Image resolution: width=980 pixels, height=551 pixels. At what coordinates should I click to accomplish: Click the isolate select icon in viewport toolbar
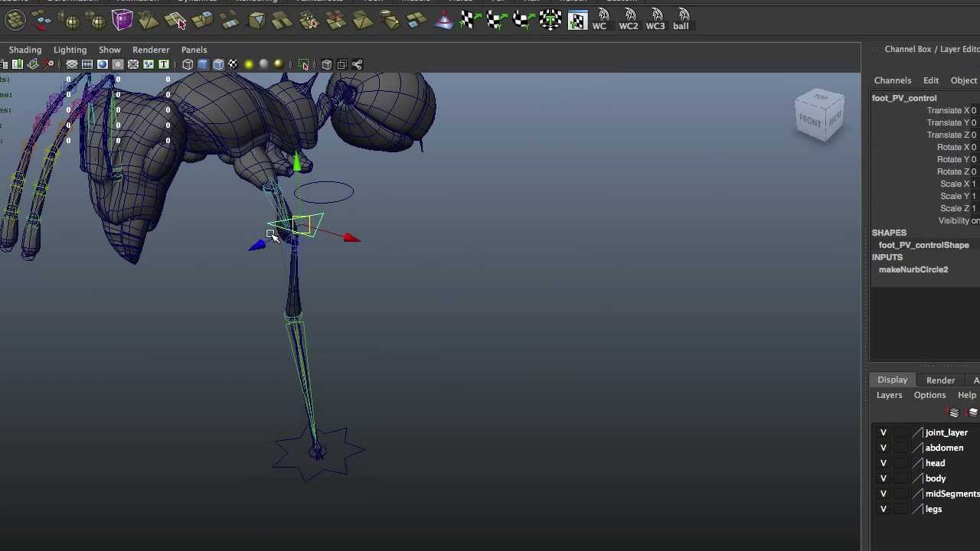(x=304, y=64)
